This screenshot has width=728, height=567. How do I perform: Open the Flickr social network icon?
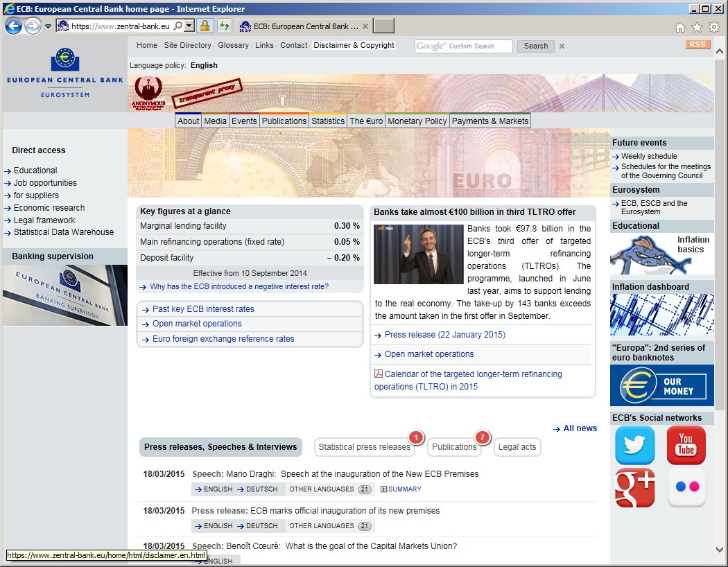tap(686, 488)
